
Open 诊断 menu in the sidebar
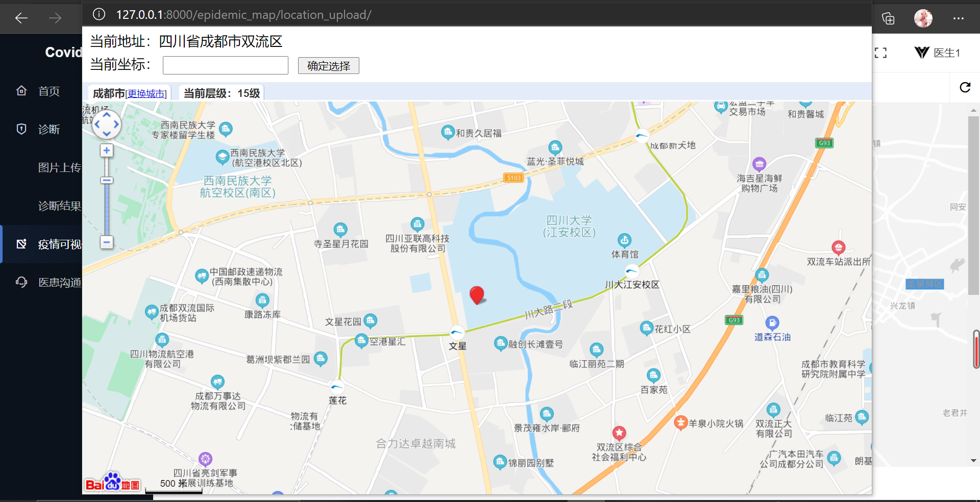(49, 130)
